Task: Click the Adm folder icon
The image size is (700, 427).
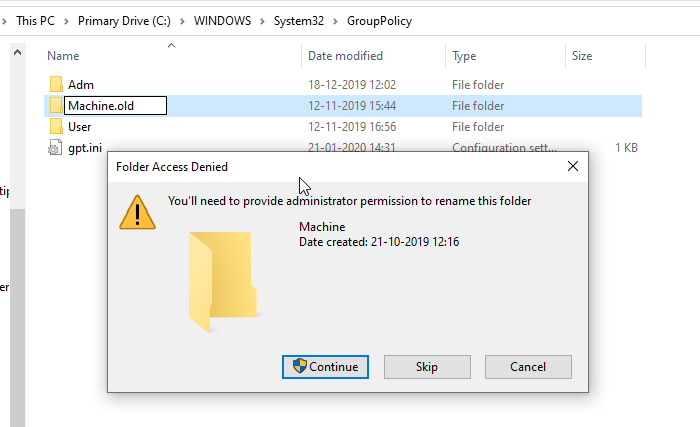Action: click(55, 85)
